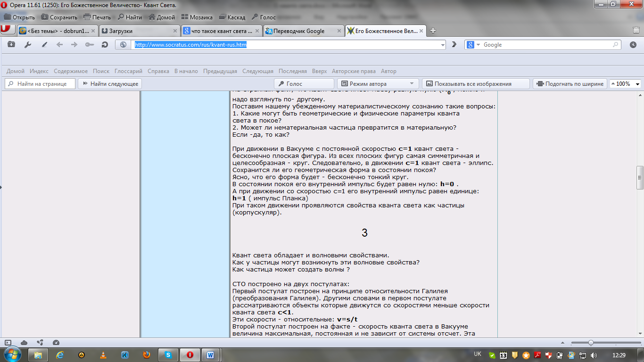This screenshot has height=362, width=644.
Task: Click the Следующая navigation link
Action: point(258,71)
